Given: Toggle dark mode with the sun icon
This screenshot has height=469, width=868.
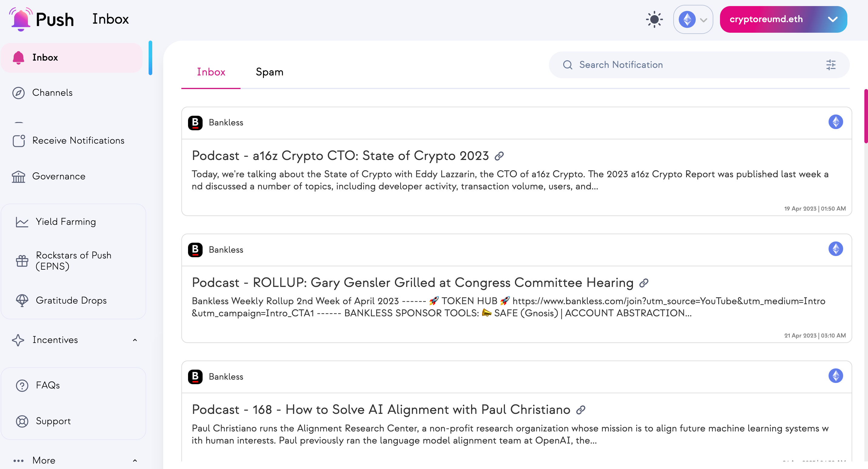Looking at the screenshot, I should coord(654,19).
